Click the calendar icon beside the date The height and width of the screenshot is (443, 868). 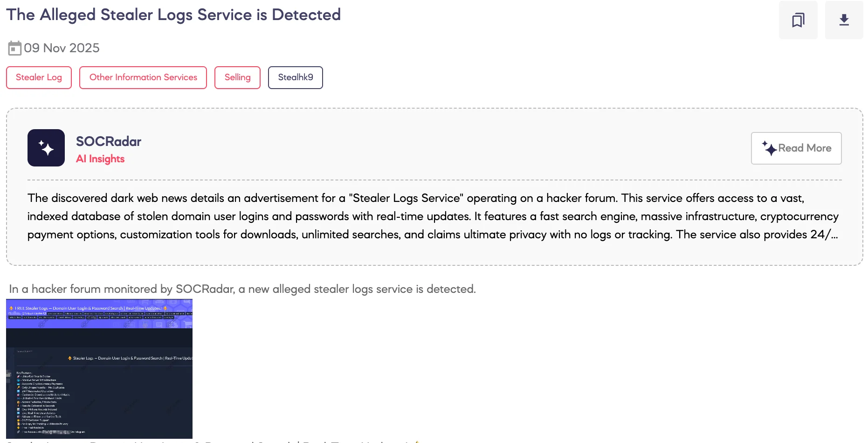tap(15, 48)
